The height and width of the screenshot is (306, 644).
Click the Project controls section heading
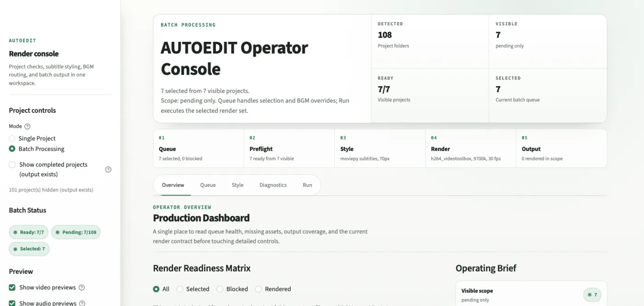pos(32,110)
